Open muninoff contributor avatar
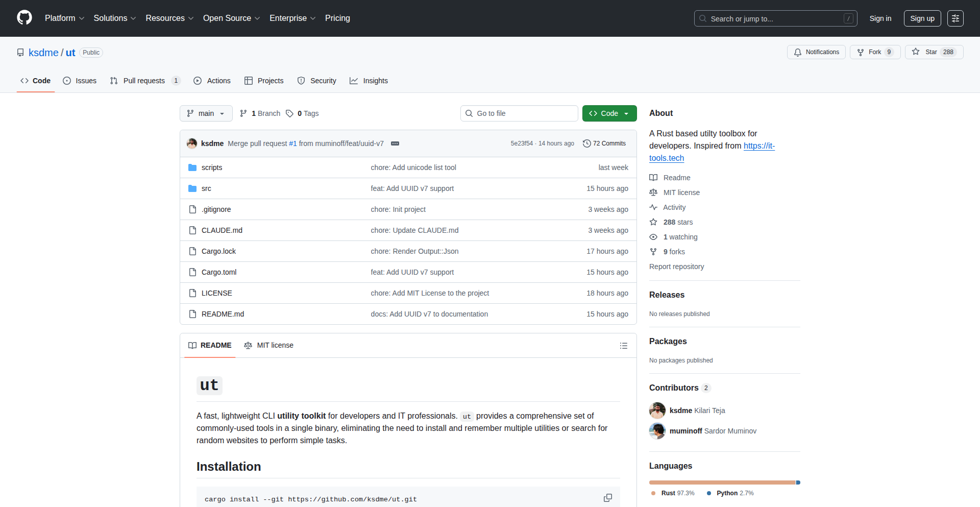Screen dimensions: 980x507 (657, 431)
